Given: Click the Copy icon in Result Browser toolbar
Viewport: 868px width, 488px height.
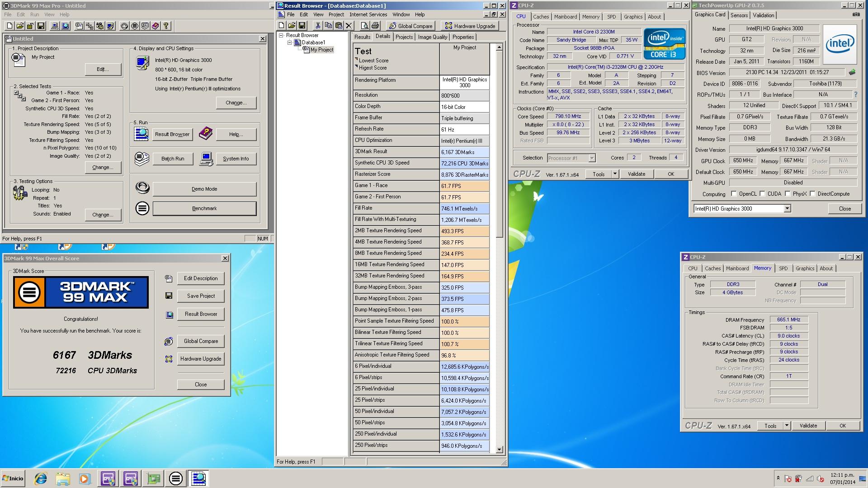Looking at the screenshot, I should coord(328,26).
